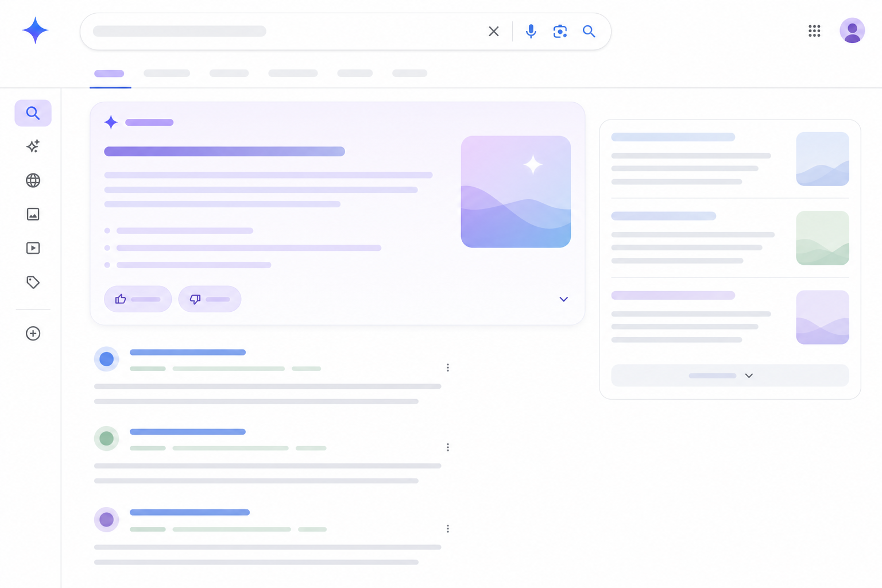
Task: Open the first search result's blue title link
Action: [x=188, y=352]
